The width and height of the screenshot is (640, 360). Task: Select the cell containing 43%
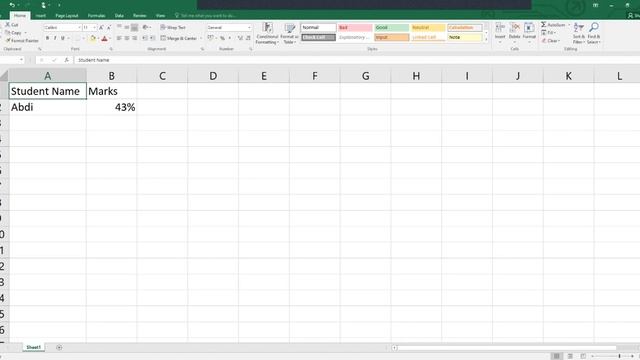click(111, 107)
